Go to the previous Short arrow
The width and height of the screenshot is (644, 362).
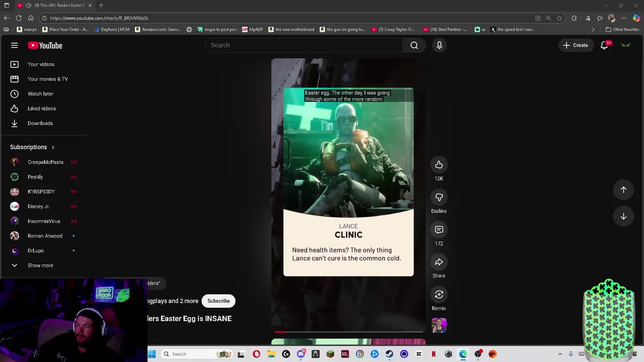click(x=623, y=190)
